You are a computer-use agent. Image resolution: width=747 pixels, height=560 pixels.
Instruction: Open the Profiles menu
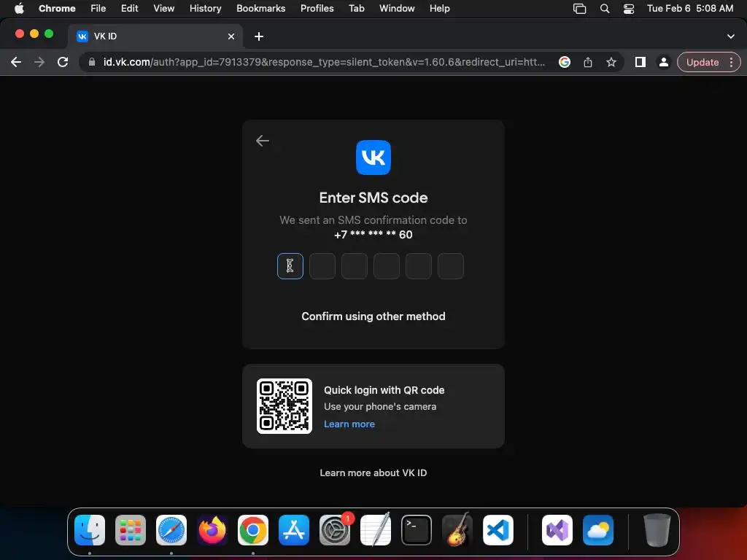click(x=317, y=8)
